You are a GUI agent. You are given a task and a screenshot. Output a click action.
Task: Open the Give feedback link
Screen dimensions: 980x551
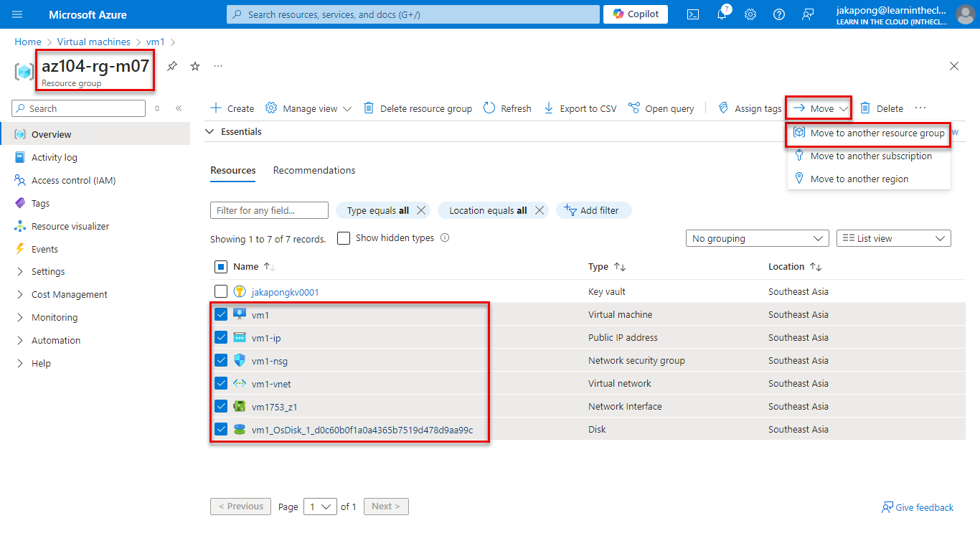[918, 507]
